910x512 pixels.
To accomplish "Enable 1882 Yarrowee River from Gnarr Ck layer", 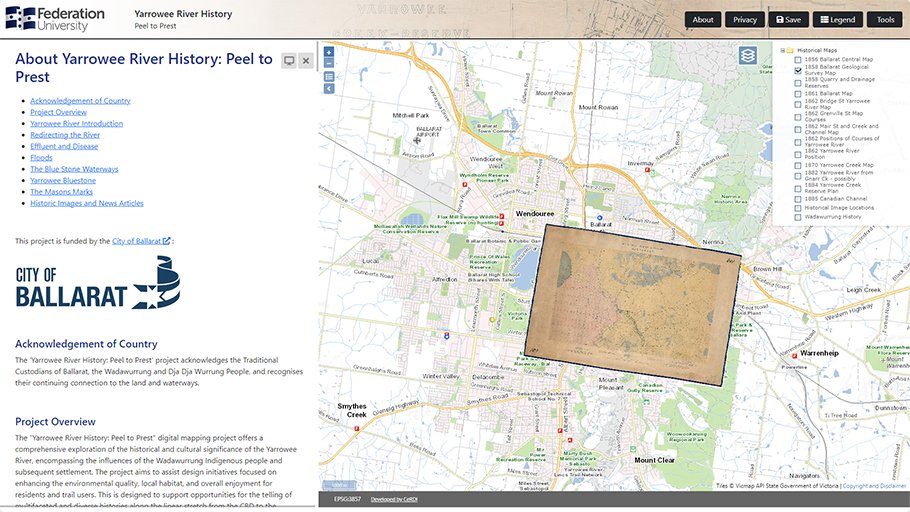I will pos(798,176).
